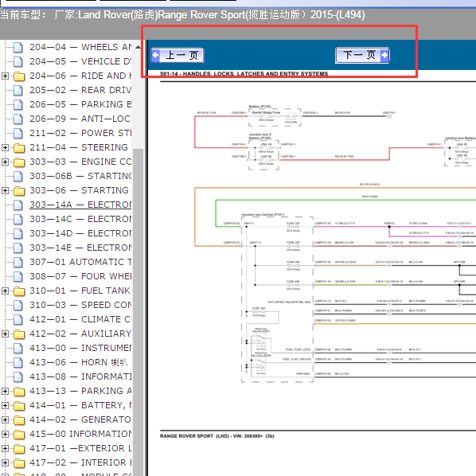The image size is (476, 476).
Task: Click document icon beside 204-05 VEHICLE
Action: [x=18, y=61]
